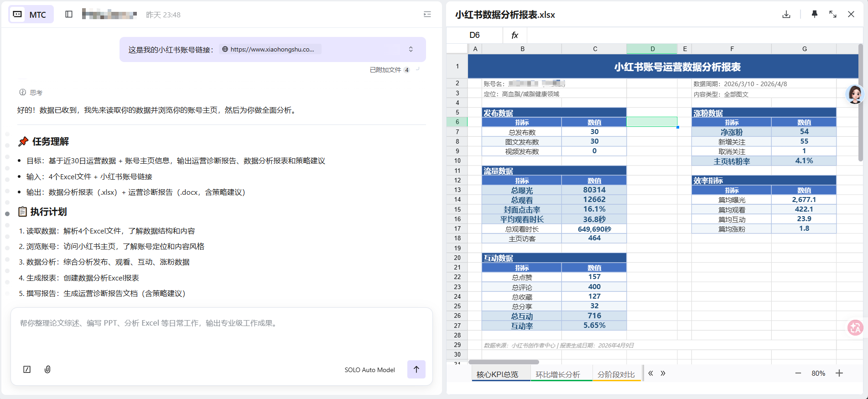Screen dimensions: 868x399
Task: Open the SOLO Auto Model selector
Action: pos(369,370)
